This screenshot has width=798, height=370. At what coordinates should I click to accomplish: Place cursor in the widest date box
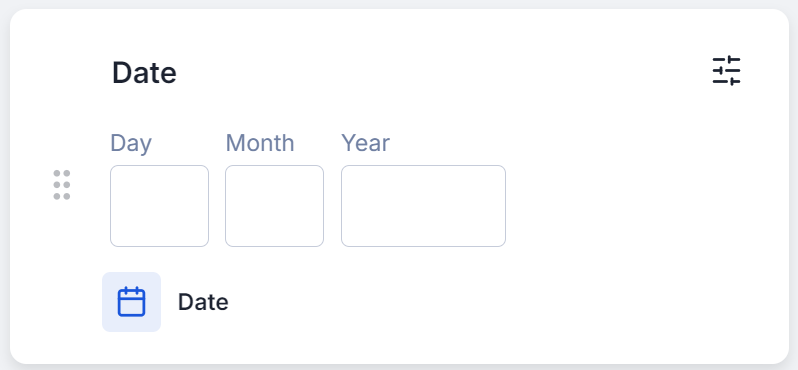[423, 206]
